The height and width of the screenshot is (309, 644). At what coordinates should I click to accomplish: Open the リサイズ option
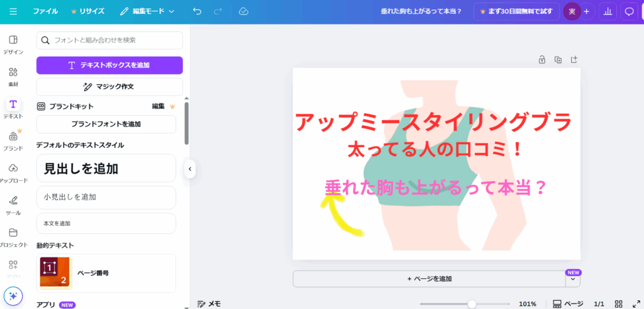tap(88, 11)
